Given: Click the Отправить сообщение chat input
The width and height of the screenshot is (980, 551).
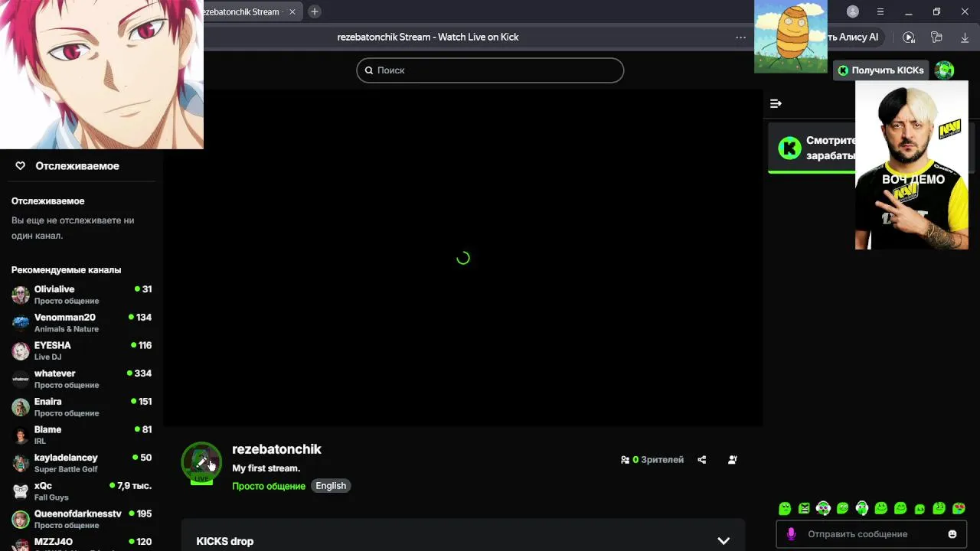Looking at the screenshot, I should click(x=871, y=534).
